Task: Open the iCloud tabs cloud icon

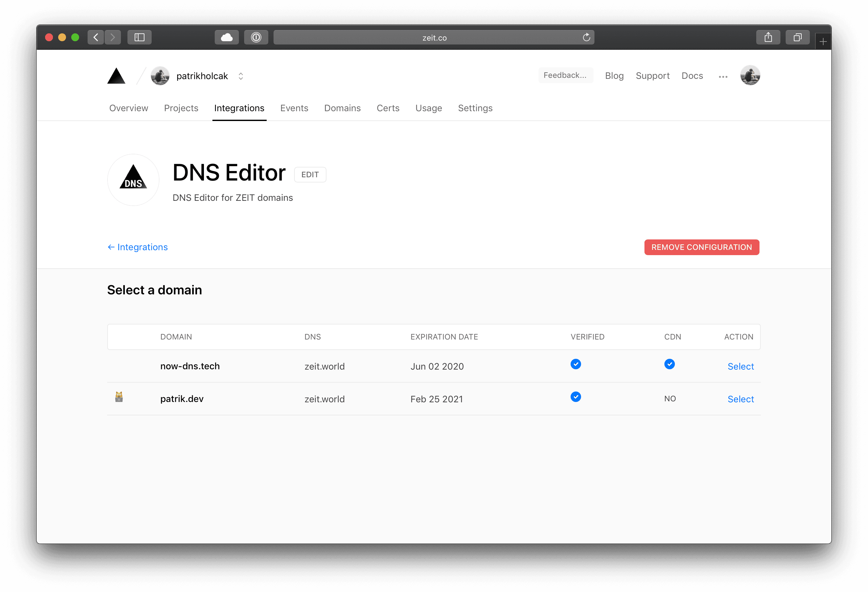Action: (x=226, y=37)
